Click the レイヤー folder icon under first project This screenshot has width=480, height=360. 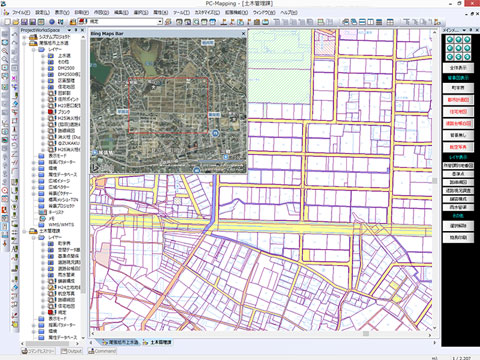42,49
